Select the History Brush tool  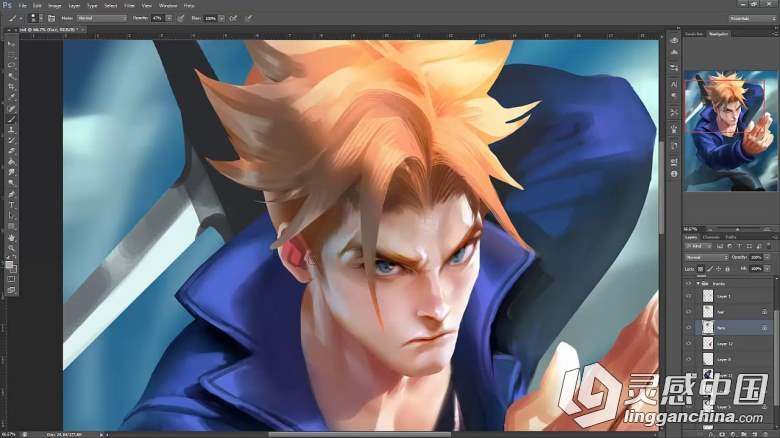(x=11, y=140)
